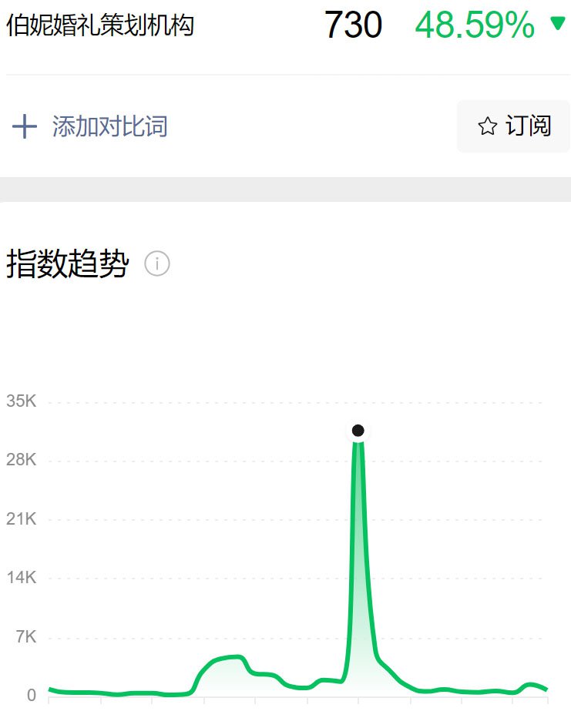571x728 pixels.
Task: Click the 28K y-axis label
Action: click(x=22, y=460)
